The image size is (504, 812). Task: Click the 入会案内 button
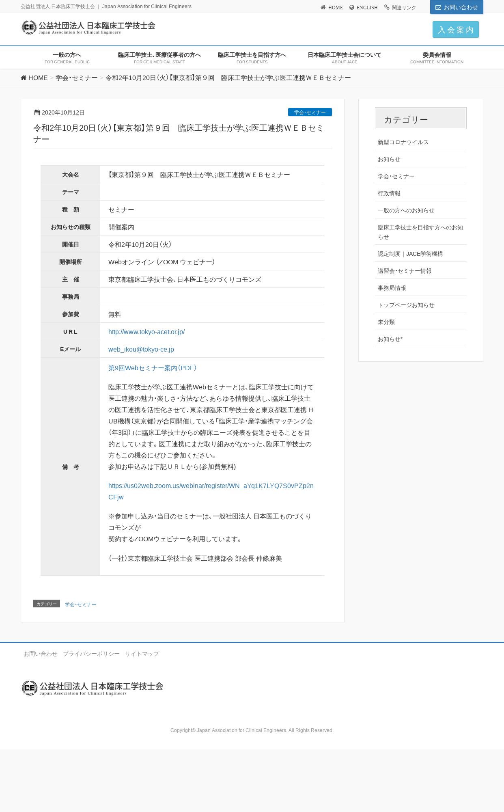pyautogui.click(x=456, y=30)
